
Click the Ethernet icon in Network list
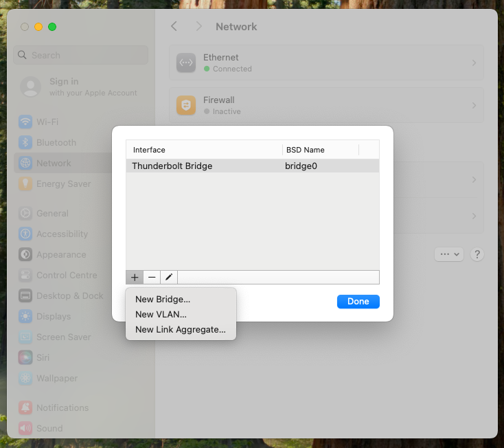(x=186, y=63)
